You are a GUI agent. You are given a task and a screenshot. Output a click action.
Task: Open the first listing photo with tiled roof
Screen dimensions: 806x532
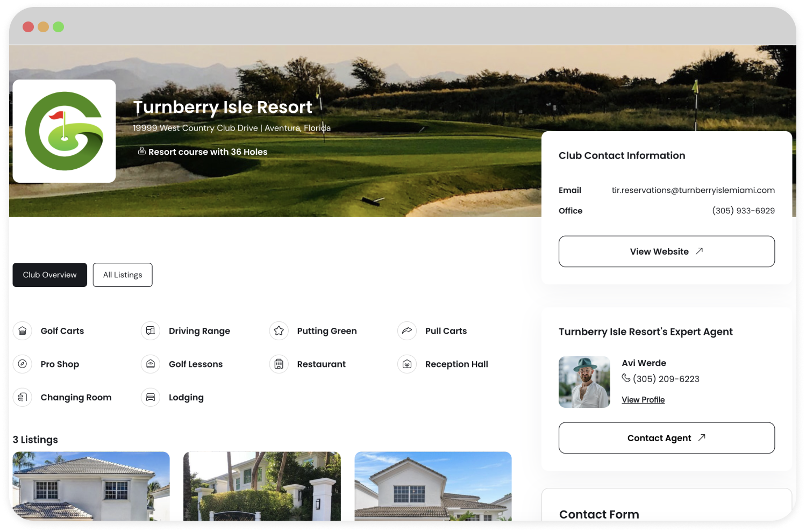pos(91,486)
